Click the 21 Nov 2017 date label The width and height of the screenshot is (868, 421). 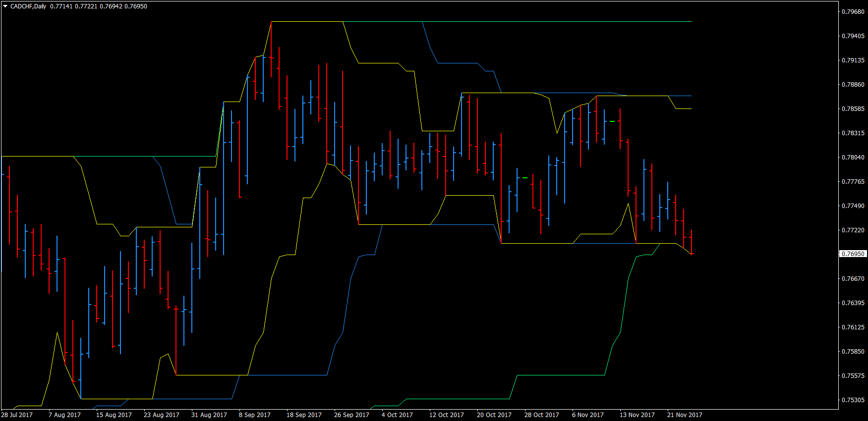point(685,415)
